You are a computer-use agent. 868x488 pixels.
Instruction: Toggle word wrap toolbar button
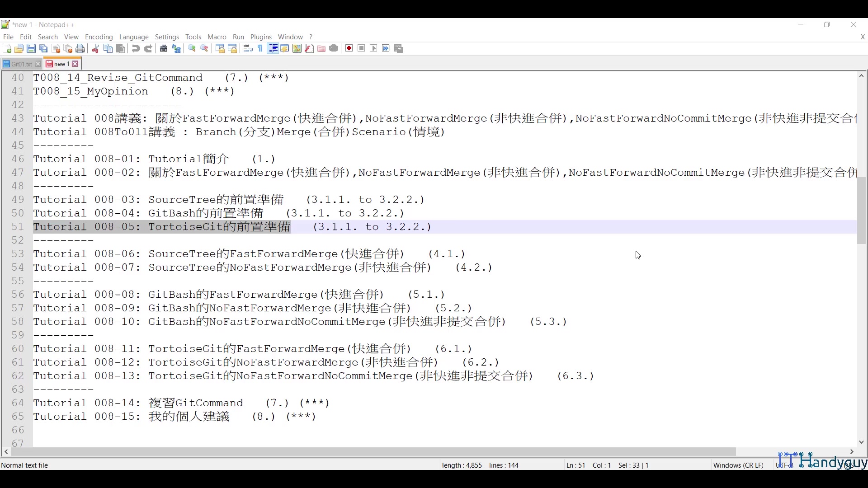pyautogui.click(x=248, y=49)
